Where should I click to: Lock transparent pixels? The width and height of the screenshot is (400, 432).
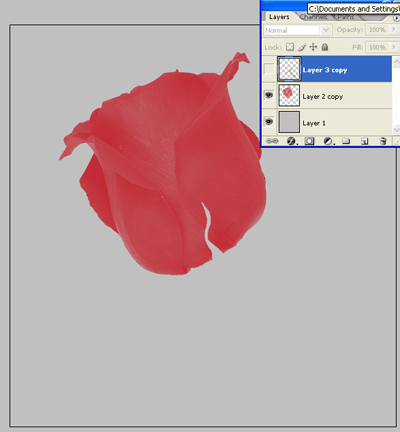point(290,47)
